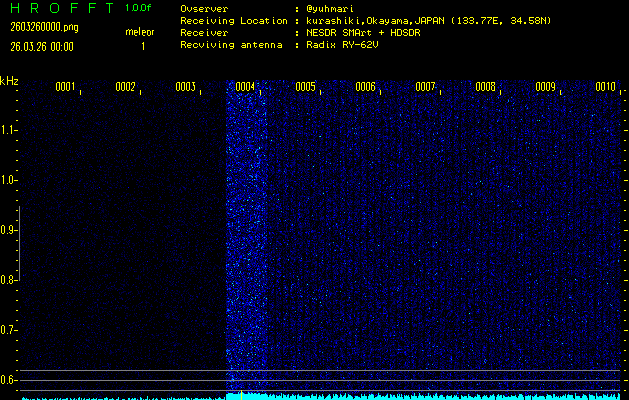This screenshot has width=629, height=400.
Task: Click the 0005 time marker label
Action: (x=305, y=87)
